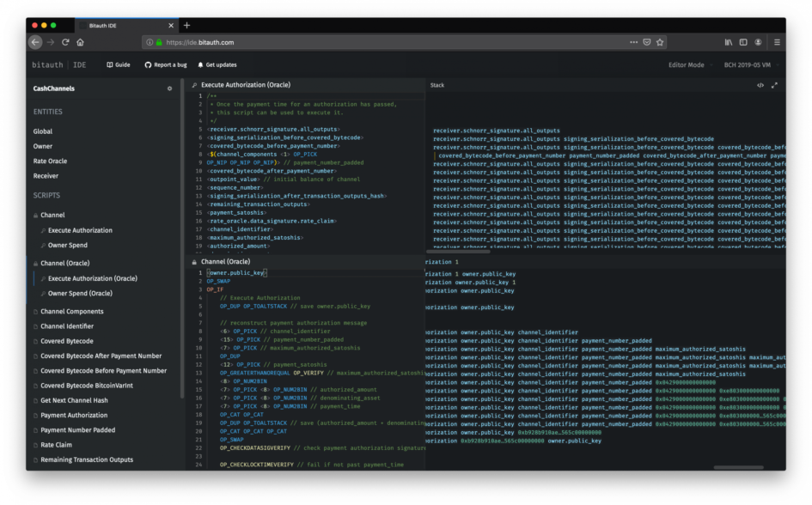Expand the stack panel to fullscreen
The width and height of the screenshot is (812, 505).
click(774, 85)
